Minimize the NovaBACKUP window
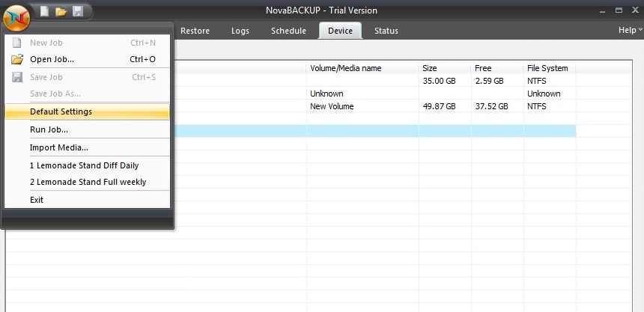 (603, 11)
